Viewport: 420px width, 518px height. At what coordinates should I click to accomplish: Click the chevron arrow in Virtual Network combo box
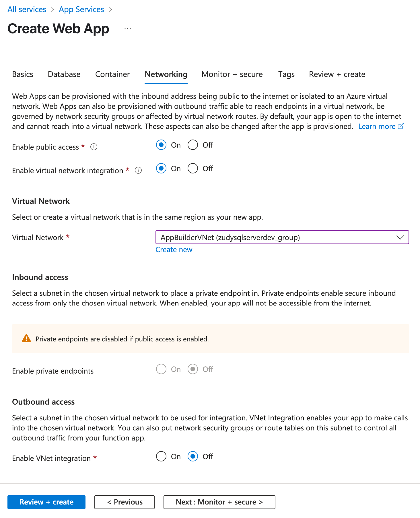(x=400, y=237)
